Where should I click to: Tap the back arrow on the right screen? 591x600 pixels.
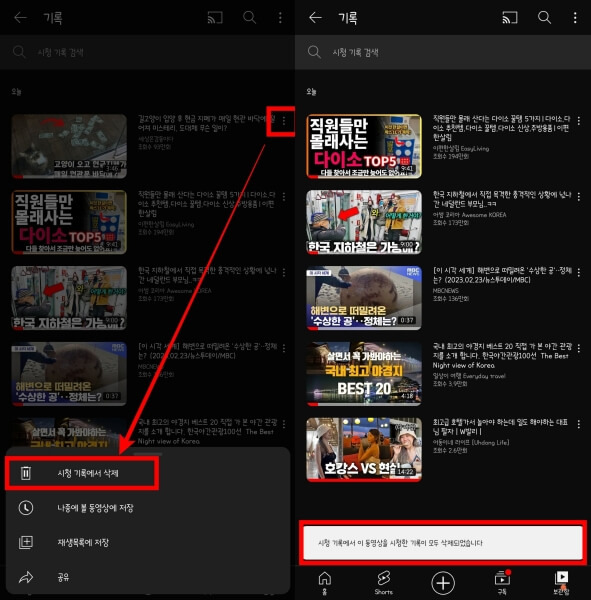click(315, 18)
